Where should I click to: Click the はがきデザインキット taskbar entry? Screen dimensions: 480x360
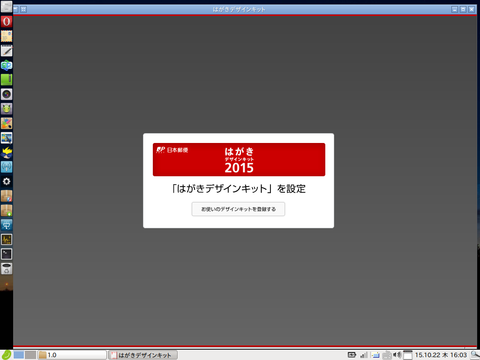click(x=143, y=355)
